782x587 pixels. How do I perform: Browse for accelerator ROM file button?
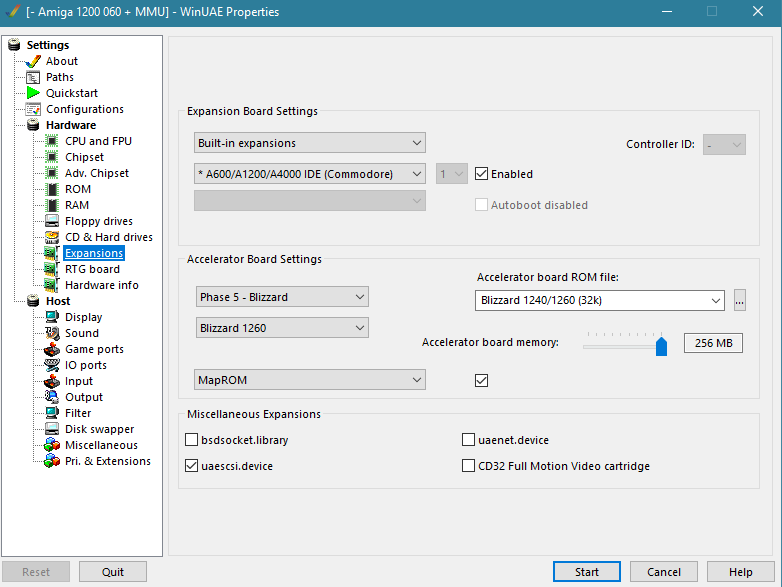click(740, 300)
